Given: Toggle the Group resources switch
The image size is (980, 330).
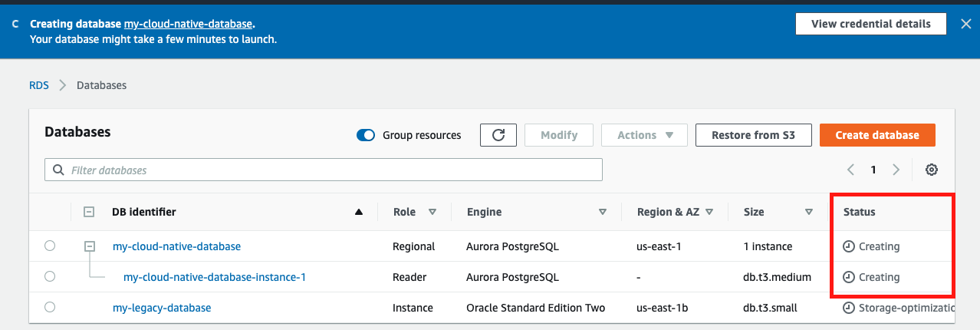Looking at the screenshot, I should 366,135.
